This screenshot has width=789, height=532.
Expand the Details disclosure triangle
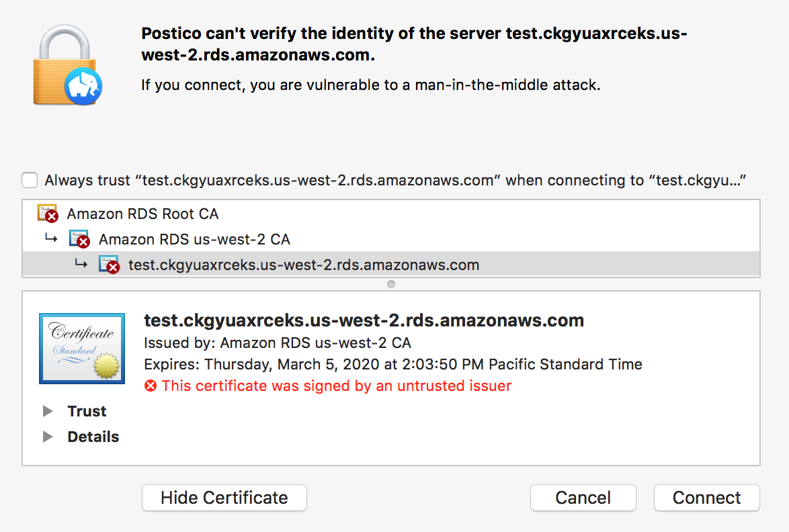(48, 437)
